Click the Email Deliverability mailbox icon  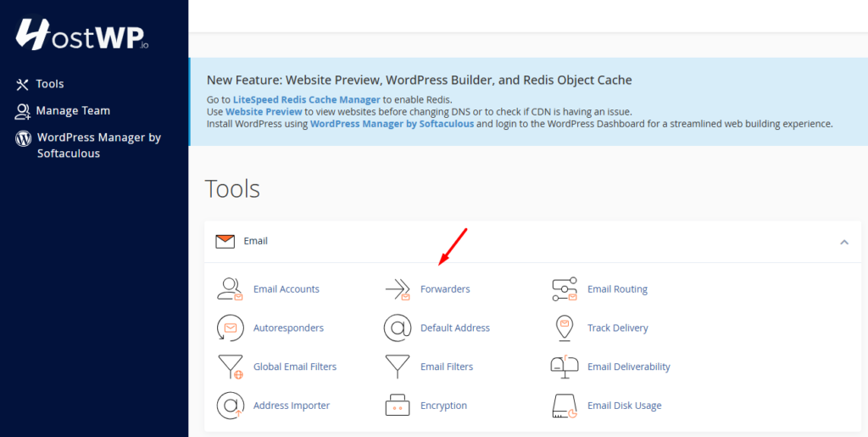click(565, 367)
